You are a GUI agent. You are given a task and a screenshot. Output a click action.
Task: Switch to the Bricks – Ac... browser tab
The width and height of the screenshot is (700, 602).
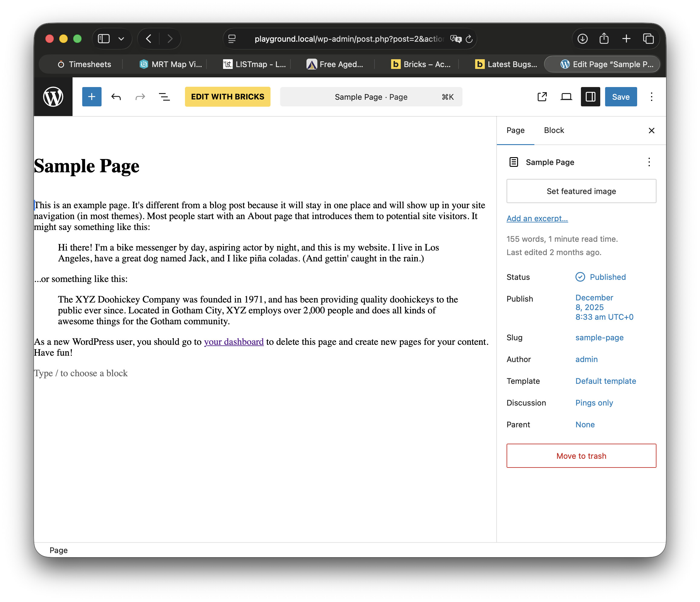pyautogui.click(x=421, y=64)
